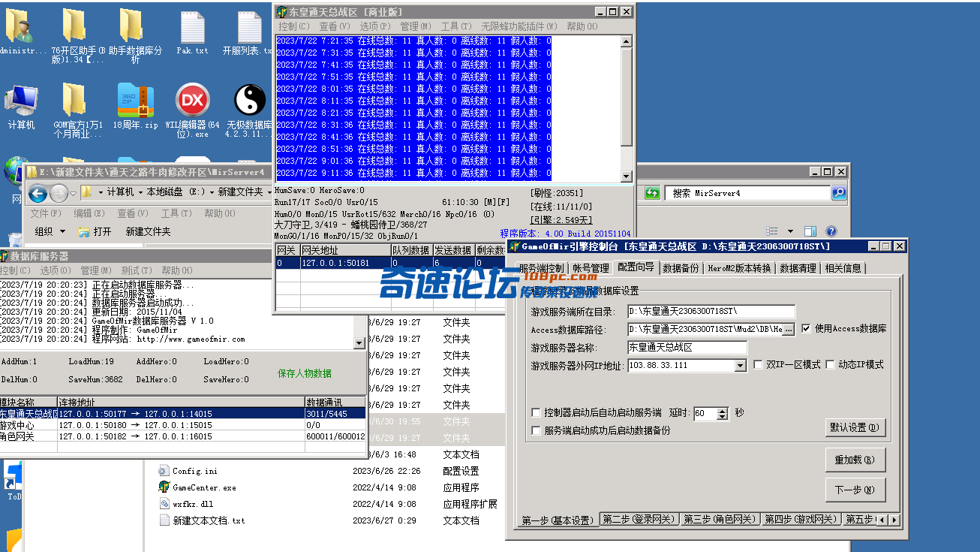The width and height of the screenshot is (980, 552).
Task: Expand the 计算机 breadcrumb dropdown arrow
Action: pyautogui.click(x=140, y=192)
